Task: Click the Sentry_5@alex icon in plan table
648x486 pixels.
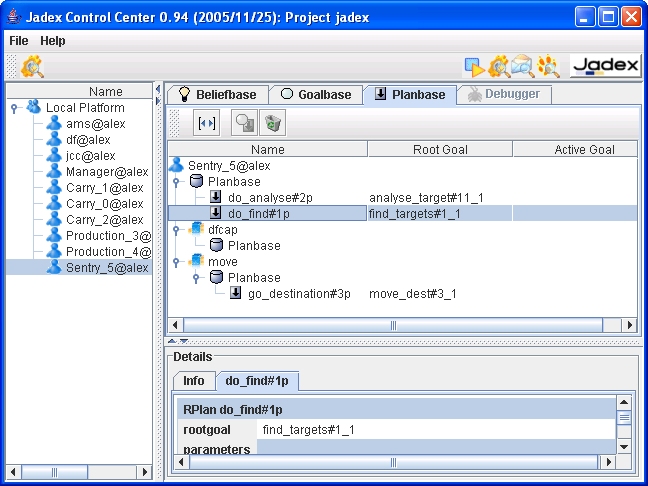Action: pos(176,165)
